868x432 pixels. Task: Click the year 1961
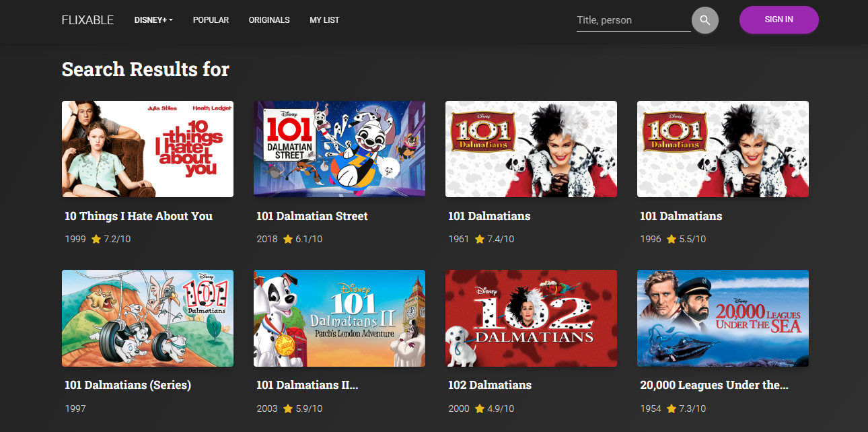459,239
